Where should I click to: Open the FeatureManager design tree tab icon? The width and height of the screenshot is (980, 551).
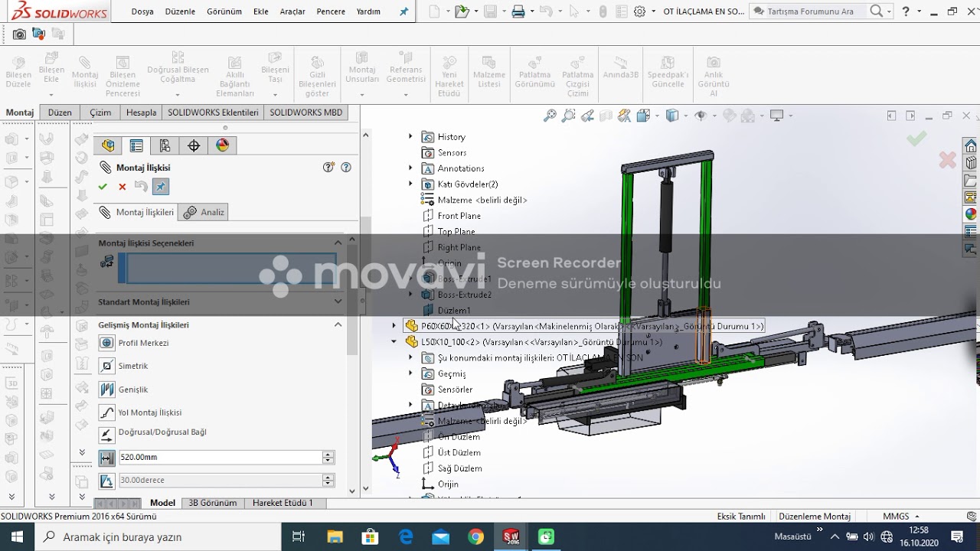[108, 145]
